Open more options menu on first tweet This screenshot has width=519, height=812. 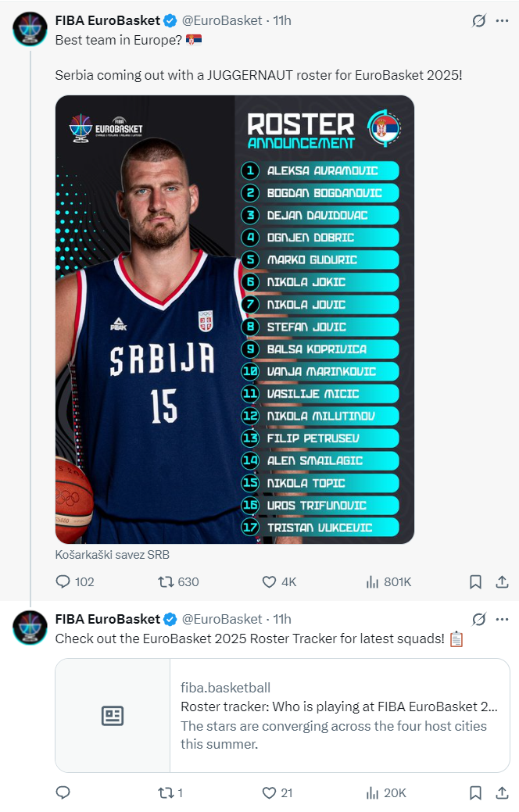pyautogui.click(x=503, y=21)
